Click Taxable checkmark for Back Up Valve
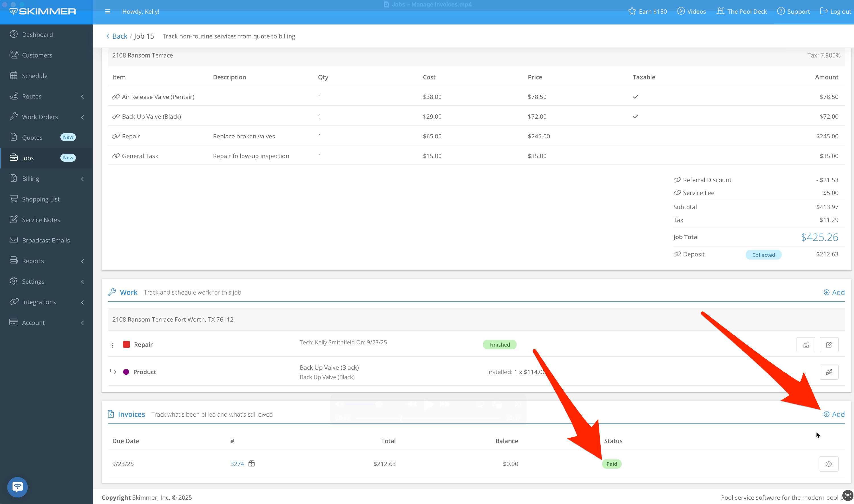The image size is (854, 504). pyautogui.click(x=635, y=116)
